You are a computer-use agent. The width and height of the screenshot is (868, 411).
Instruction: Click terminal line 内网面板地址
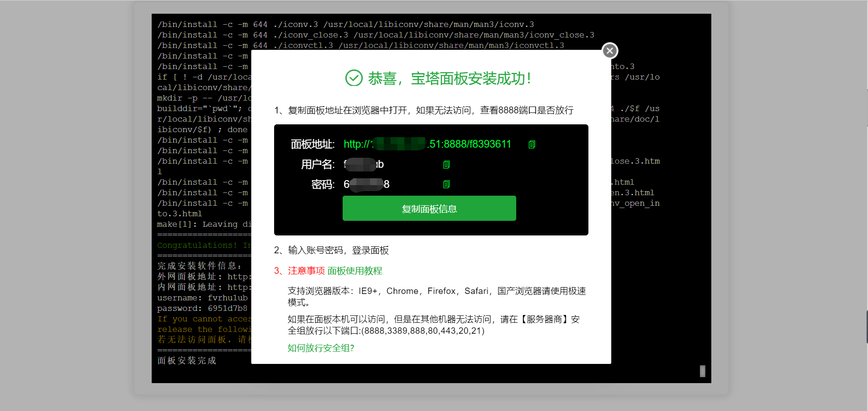(x=204, y=287)
